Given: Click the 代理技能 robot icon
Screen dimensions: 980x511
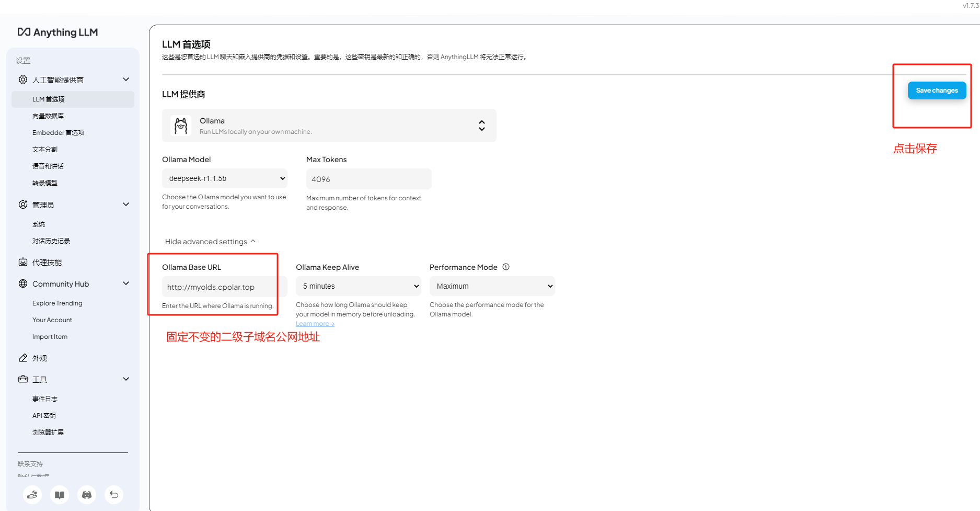Looking at the screenshot, I should click(x=23, y=262).
